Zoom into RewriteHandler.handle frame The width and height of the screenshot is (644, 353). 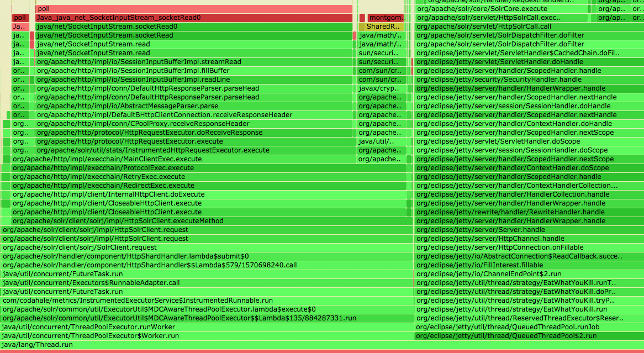pos(529,212)
